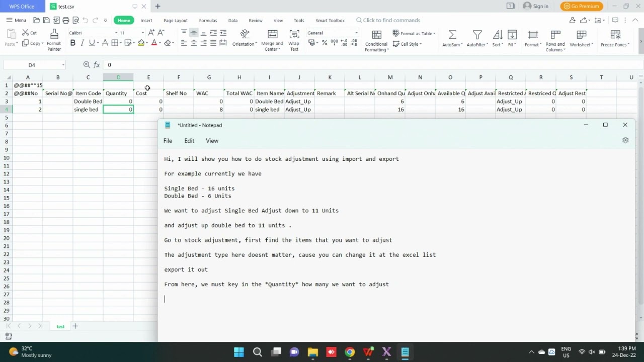
Task: Cut the selected cell contents
Action: click(x=30, y=33)
